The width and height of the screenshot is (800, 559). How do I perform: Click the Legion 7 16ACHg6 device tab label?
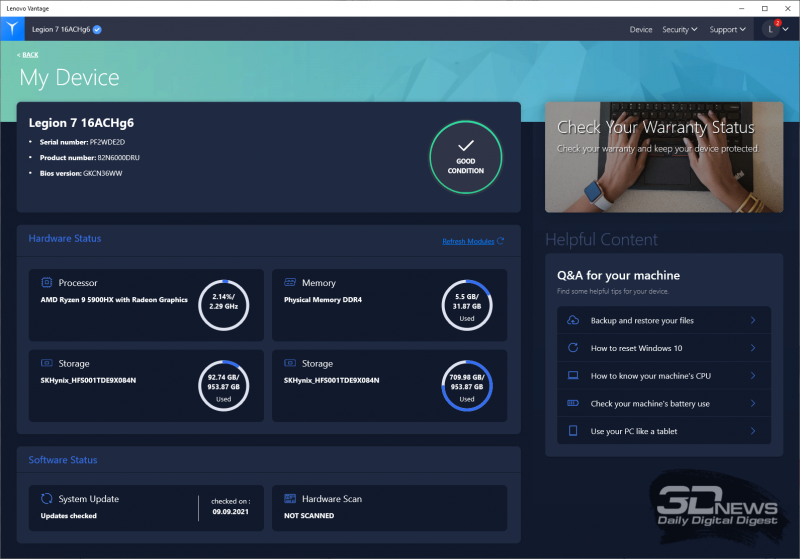[x=61, y=30]
